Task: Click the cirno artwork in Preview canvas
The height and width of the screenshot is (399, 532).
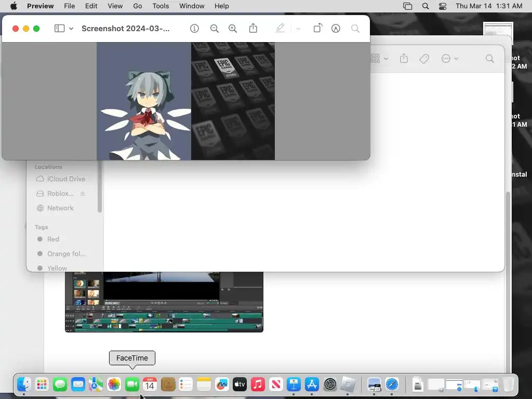Action: (144, 101)
